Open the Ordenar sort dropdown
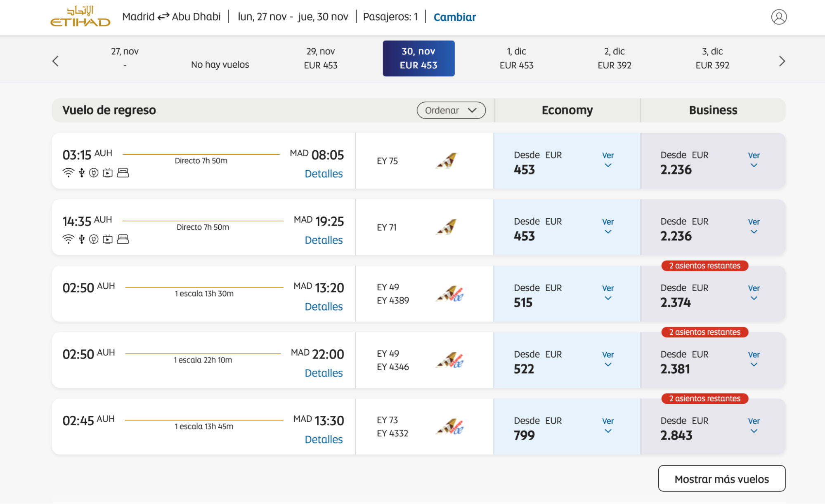Screen dimensions: 825x504 tap(451, 110)
